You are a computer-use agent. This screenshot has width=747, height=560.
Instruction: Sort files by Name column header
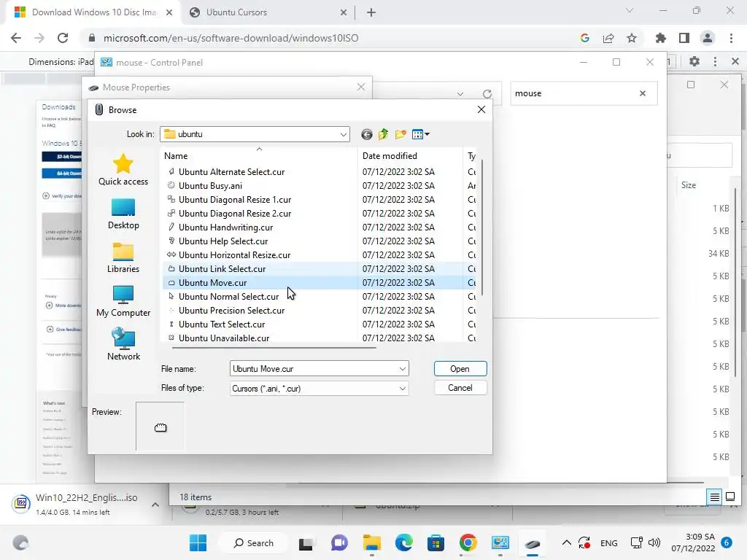pyautogui.click(x=259, y=156)
